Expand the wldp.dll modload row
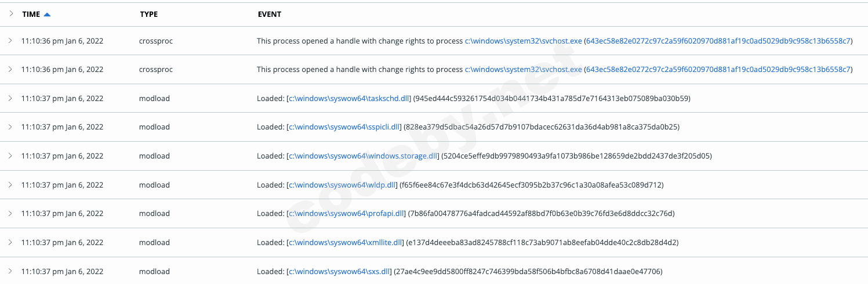868x284 pixels. [10, 185]
